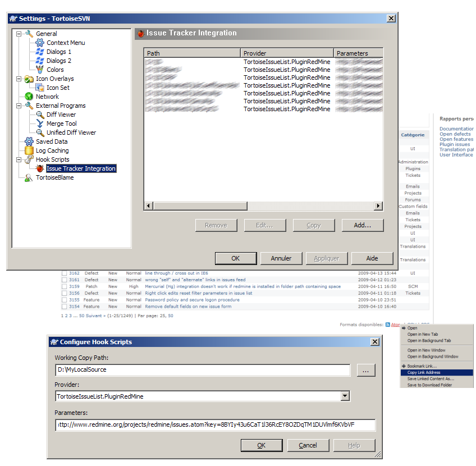Click the Aide button
The width and height of the screenshot is (476, 466).
click(x=372, y=258)
